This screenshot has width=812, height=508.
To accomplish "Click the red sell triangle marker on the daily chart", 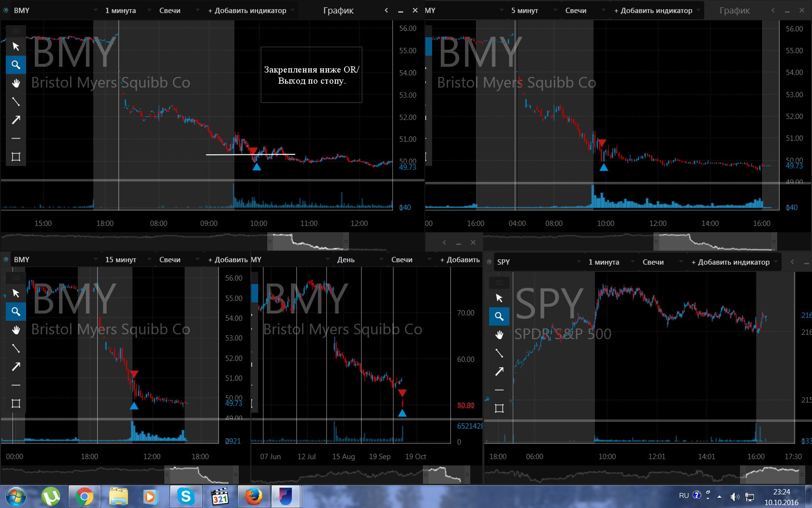I will [x=402, y=393].
